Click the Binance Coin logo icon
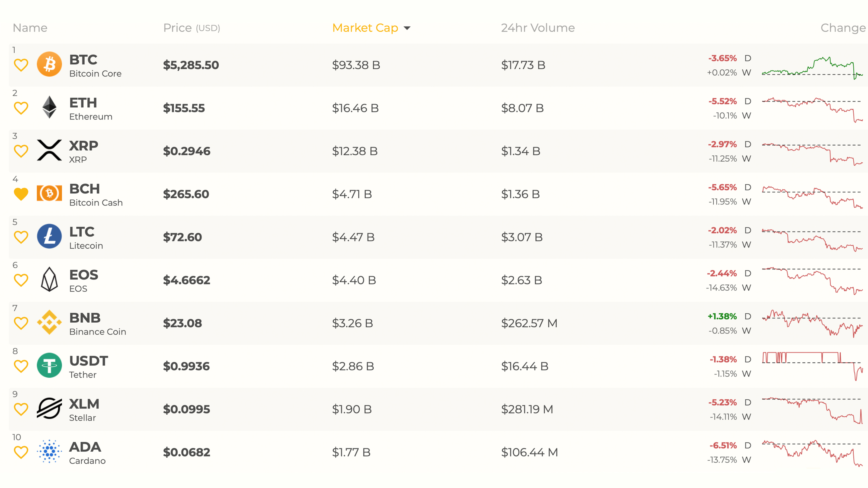The height and width of the screenshot is (488, 868). [49, 322]
